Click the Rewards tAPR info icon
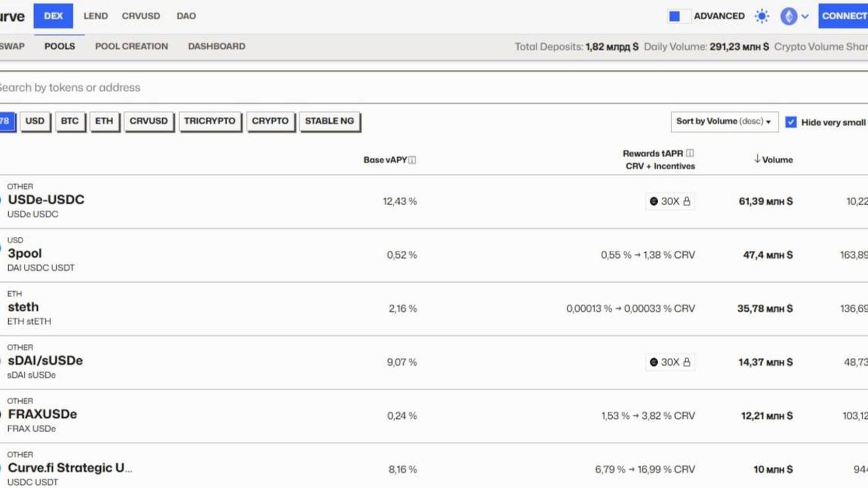The width and height of the screenshot is (868, 488). point(689,153)
